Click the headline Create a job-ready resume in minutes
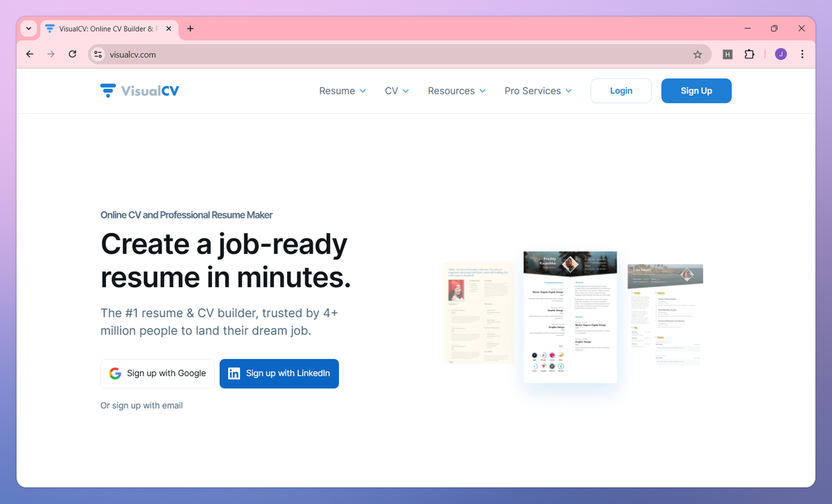Viewport: 832px width, 504px height. pyautogui.click(x=226, y=261)
